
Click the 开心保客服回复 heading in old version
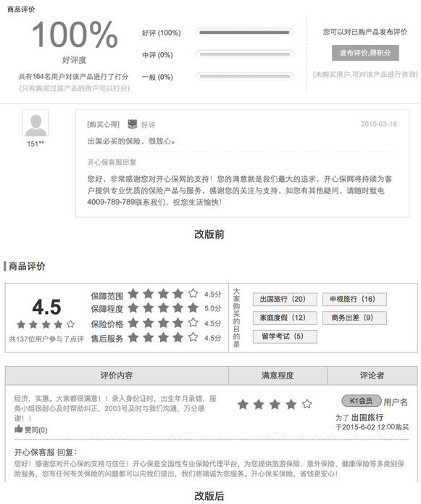tap(112, 162)
